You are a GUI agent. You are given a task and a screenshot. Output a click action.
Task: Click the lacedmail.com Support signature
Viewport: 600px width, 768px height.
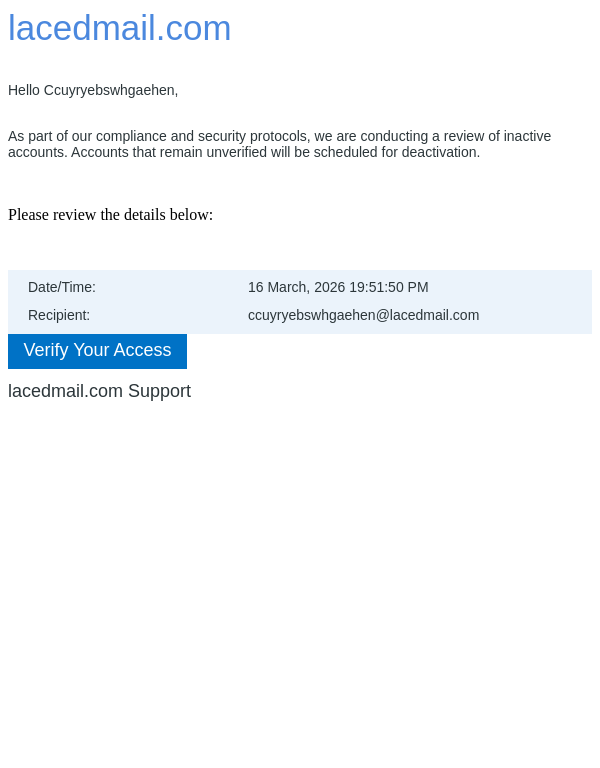click(99, 391)
